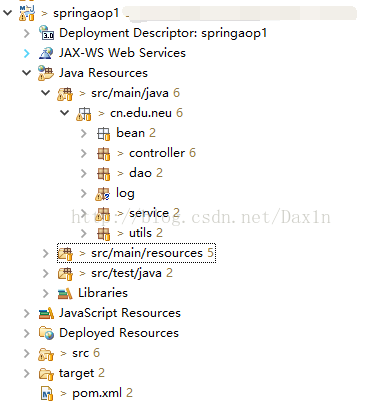This screenshot has width=383, height=412.
Task: Expand the Deployment Descriptor node
Action: pyautogui.click(x=27, y=33)
